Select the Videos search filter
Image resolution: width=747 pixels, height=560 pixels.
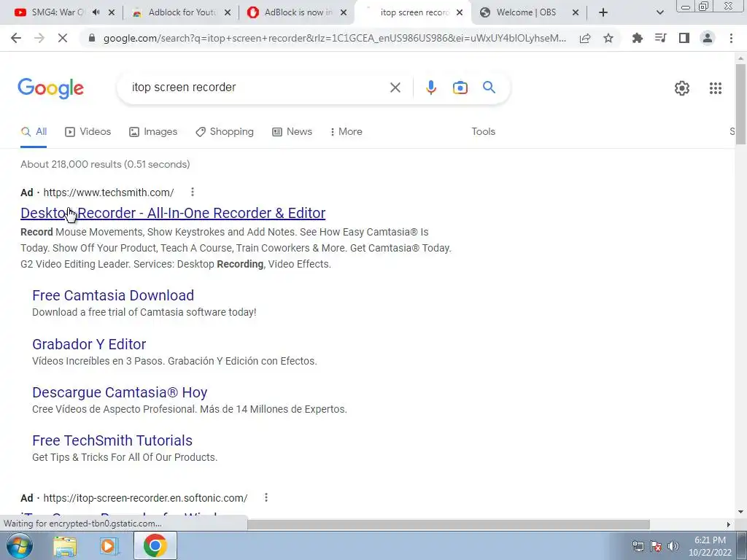(88, 131)
